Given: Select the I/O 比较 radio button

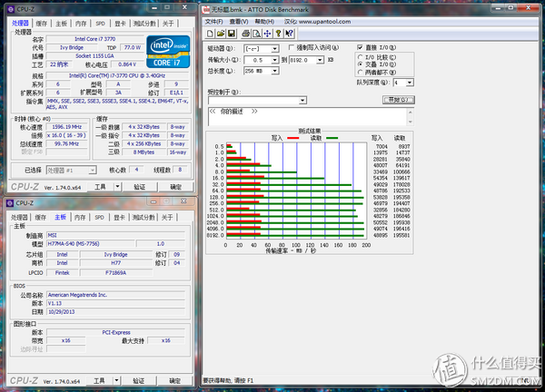Looking at the screenshot, I should (360, 57).
